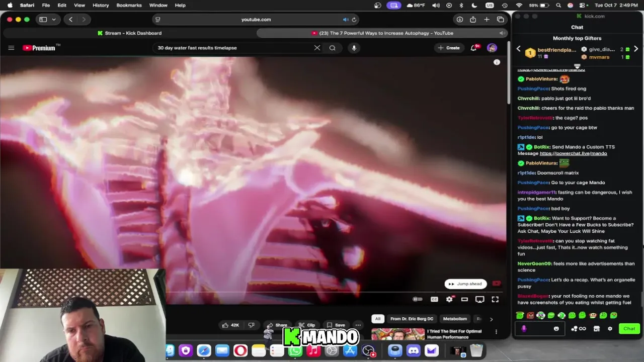The height and width of the screenshot is (362, 644).
Task: Show next top gifters in Kick
Action: [636, 49]
